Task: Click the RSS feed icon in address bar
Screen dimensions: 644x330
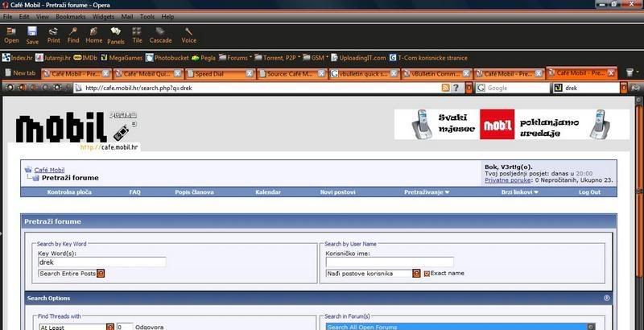Action: pos(446,88)
